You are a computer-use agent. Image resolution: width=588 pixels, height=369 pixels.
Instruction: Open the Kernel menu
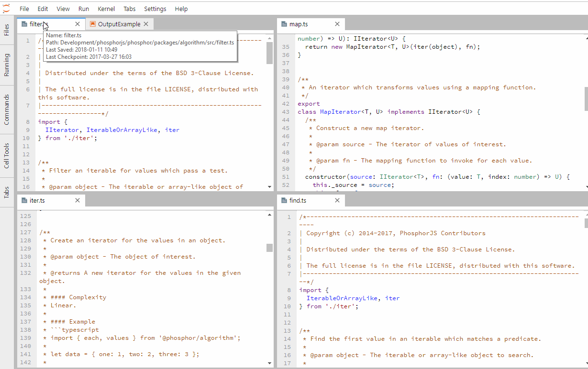point(106,9)
